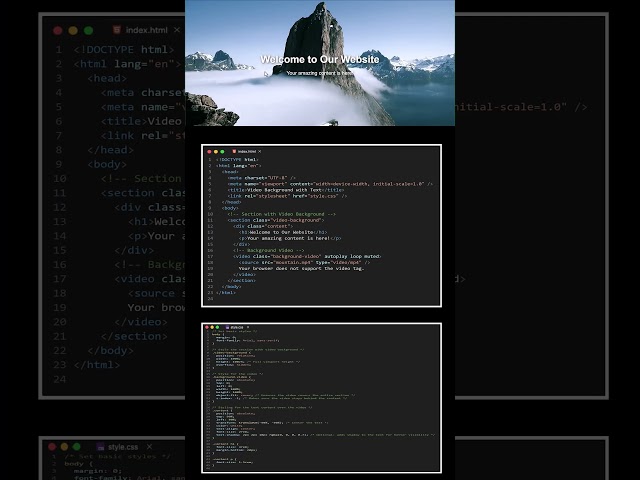This screenshot has width=640, height=480.
Task: Click the "Your amazing content is here" subtitle on the preview
Action: click(x=320, y=73)
